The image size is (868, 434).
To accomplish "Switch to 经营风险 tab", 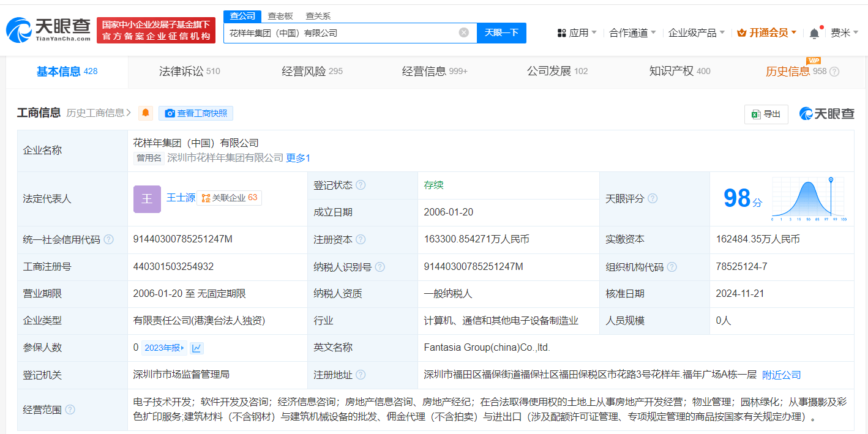I will coord(312,72).
